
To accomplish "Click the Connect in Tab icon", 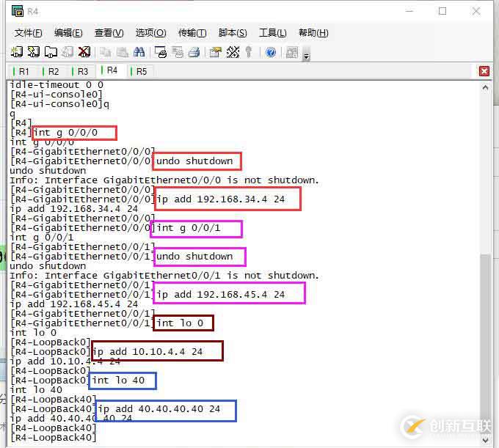I will click(x=51, y=52).
